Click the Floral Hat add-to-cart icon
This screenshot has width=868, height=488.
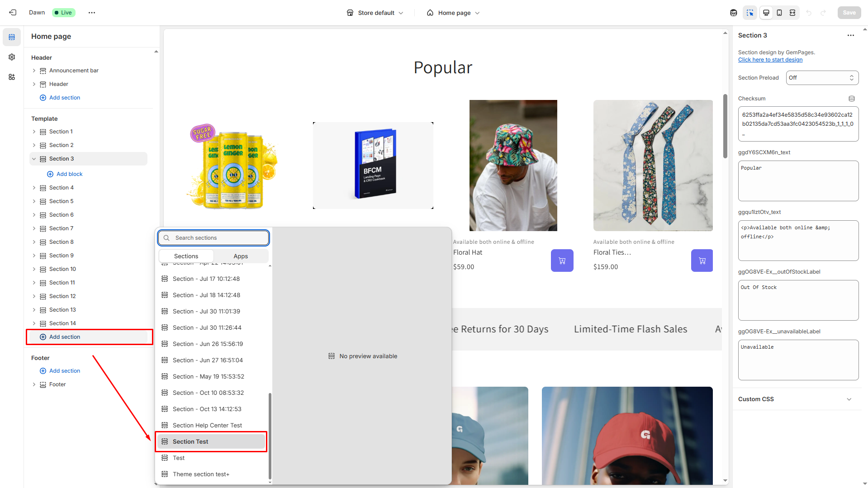coord(562,261)
